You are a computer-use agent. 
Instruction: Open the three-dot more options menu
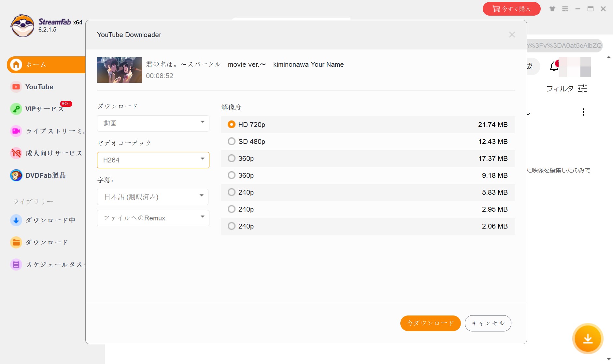tap(583, 112)
